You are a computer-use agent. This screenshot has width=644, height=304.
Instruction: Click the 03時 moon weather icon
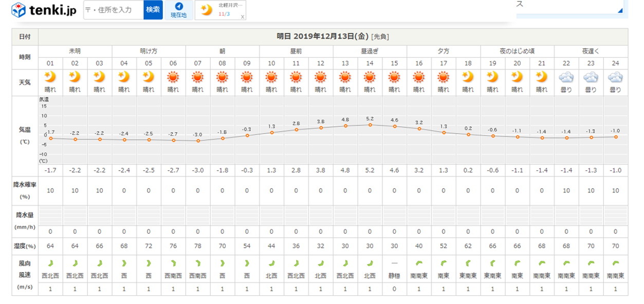click(100, 77)
